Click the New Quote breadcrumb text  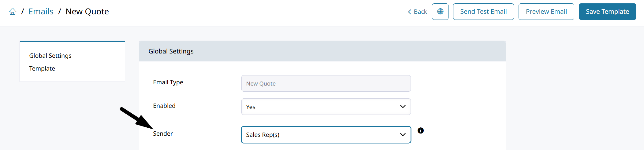click(x=87, y=12)
